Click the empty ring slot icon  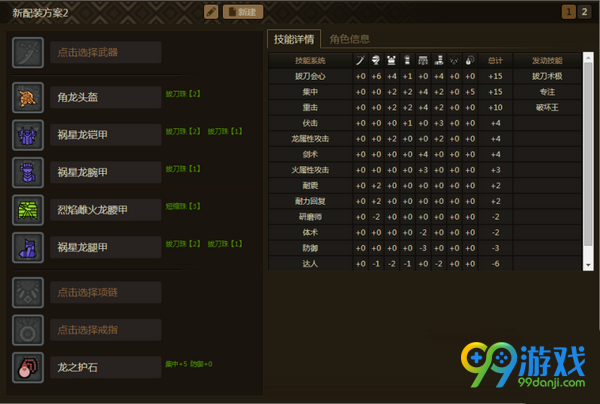[28, 330]
